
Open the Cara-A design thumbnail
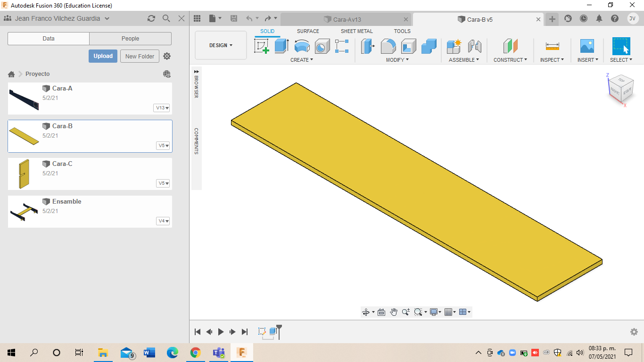tap(24, 99)
